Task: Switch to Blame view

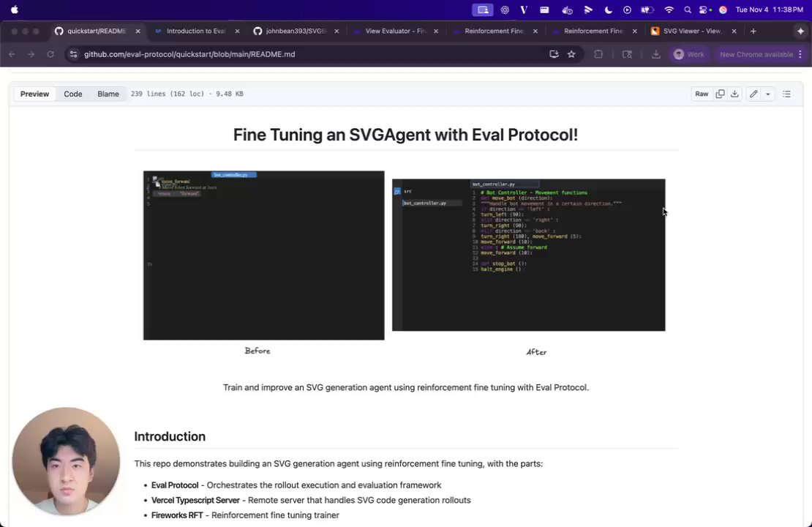Action: (108, 94)
